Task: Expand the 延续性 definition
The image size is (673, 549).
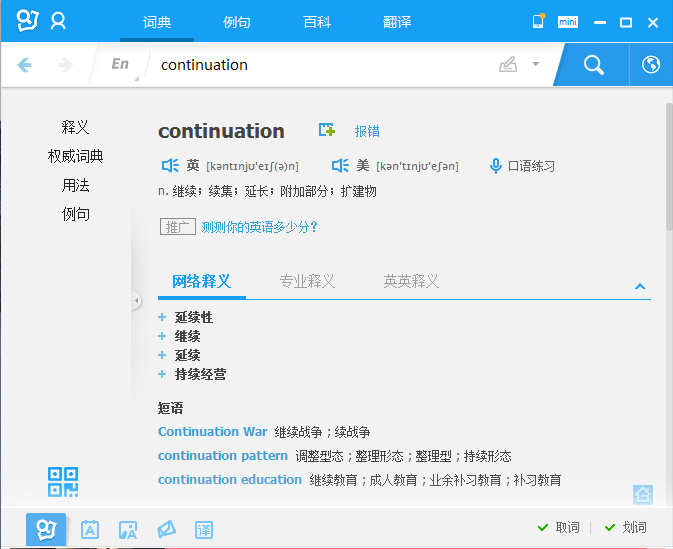Action: [162, 317]
